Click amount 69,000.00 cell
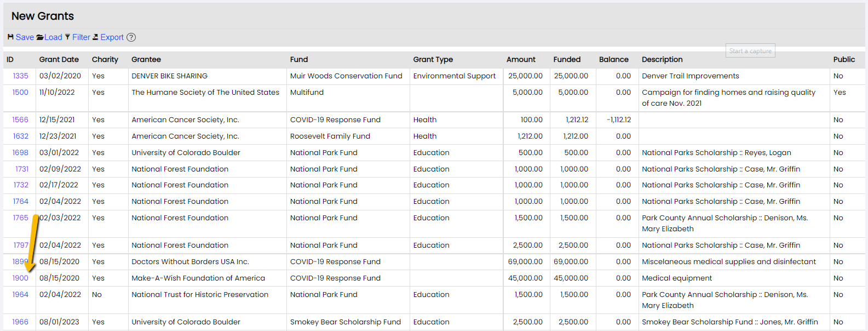This screenshot has width=868, height=331. point(525,262)
